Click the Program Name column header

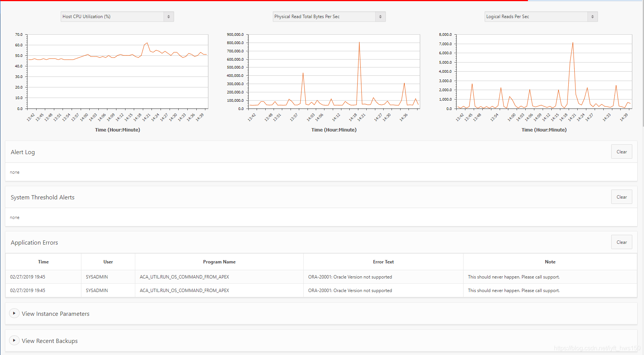tap(219, 262)
